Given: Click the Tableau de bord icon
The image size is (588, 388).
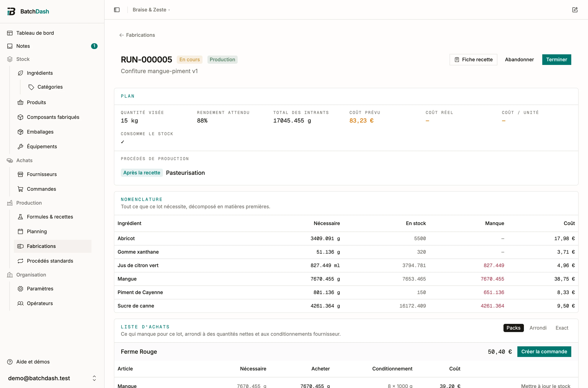Looking at the screenshot, I should (10, 33).
